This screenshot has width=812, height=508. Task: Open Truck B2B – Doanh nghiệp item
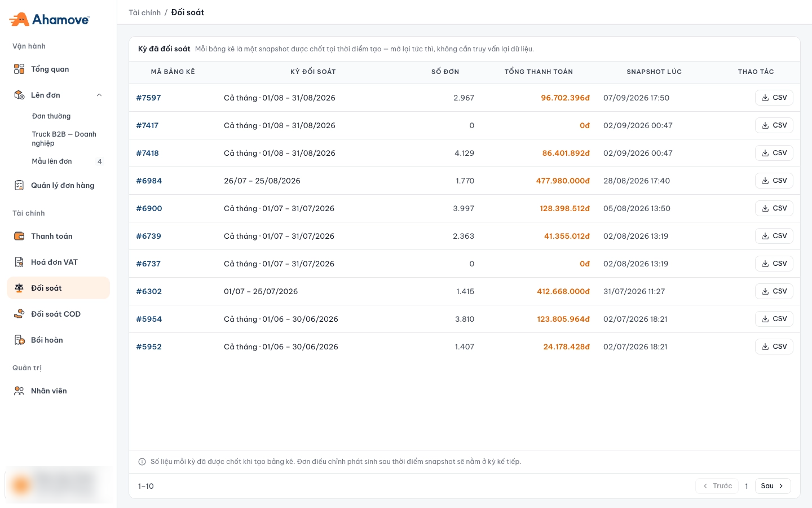pyautogui.click(x=64, y=139)
